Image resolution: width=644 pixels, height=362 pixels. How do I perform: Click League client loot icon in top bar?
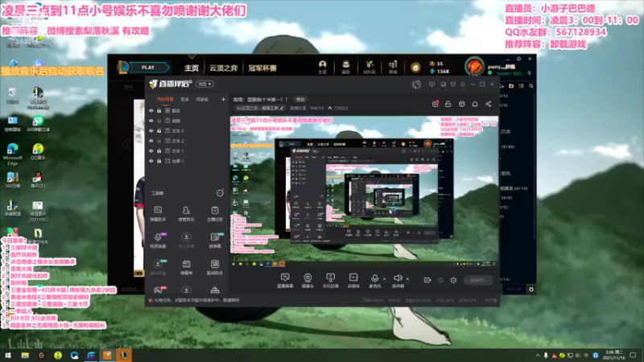pyautogui.click(x=369, y=67)
